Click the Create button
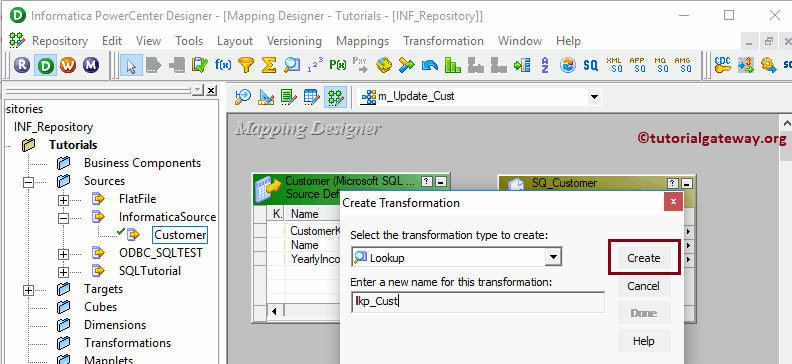The width and height of the screenshot is (792, 364). pos(644,258)
